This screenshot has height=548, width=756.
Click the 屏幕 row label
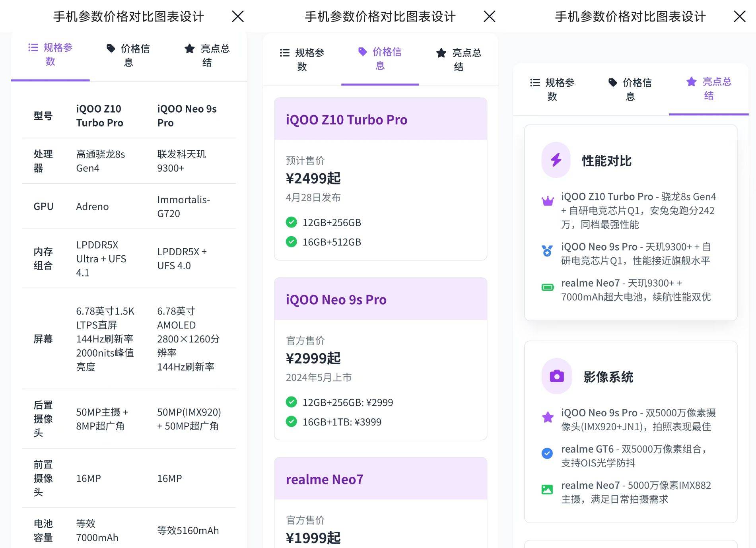point(43,339)
